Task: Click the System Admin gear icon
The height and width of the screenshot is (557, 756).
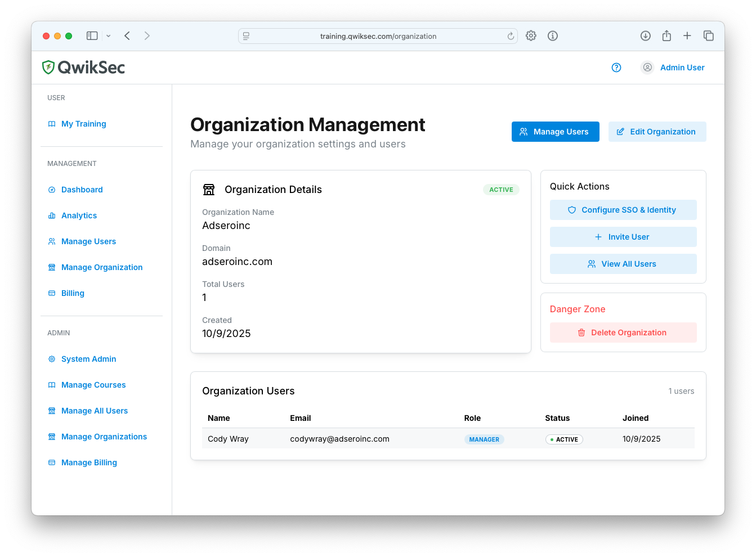Action: (52, 359)
